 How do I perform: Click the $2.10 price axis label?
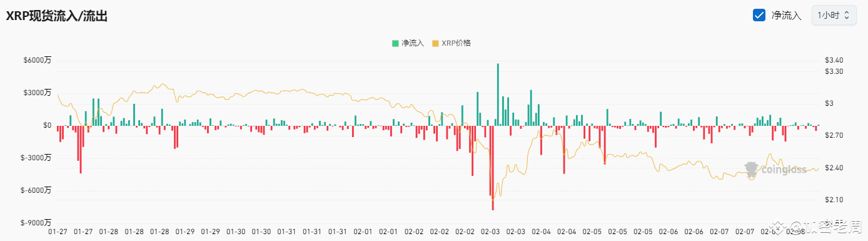[835, 200]
